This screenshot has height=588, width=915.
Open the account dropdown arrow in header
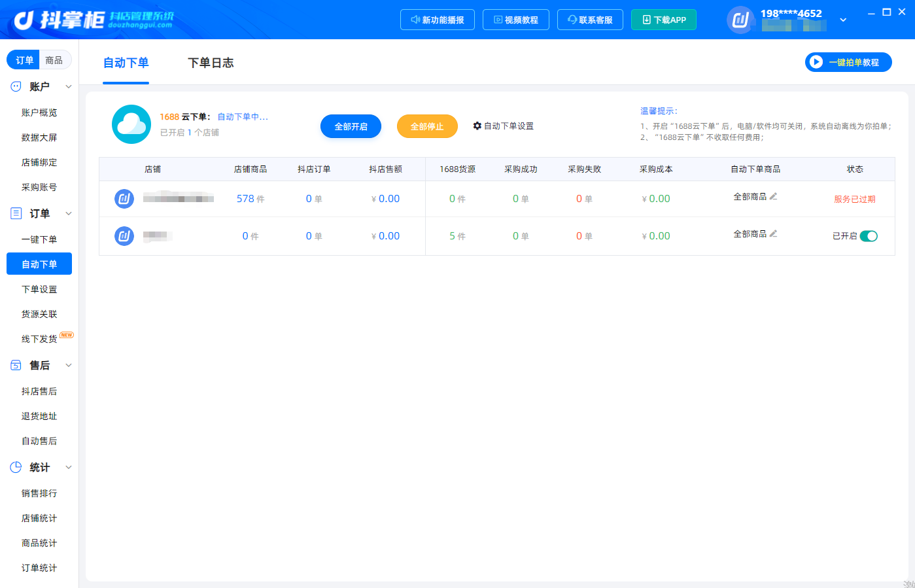point(843,20)
